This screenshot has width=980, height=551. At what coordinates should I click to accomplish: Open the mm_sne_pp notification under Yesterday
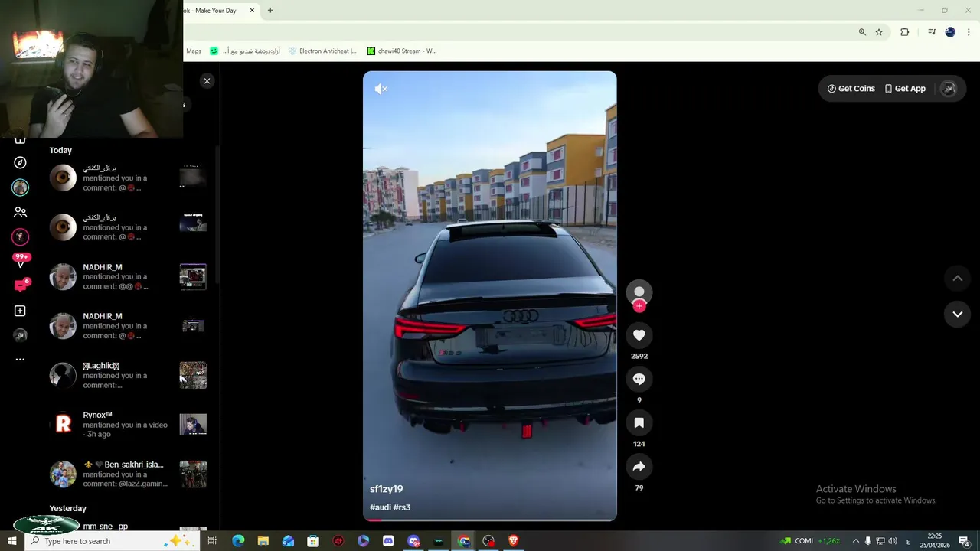click(127, 527)
